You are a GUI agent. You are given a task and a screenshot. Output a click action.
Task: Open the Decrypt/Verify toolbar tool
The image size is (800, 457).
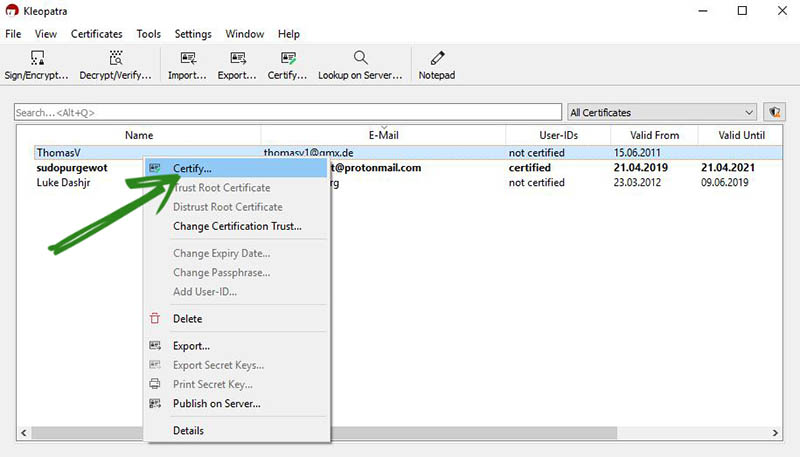tap(115, 65)
